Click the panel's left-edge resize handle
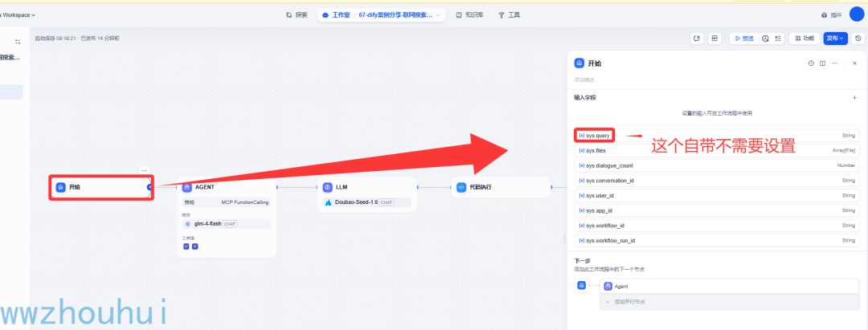 tap(565, 238)
